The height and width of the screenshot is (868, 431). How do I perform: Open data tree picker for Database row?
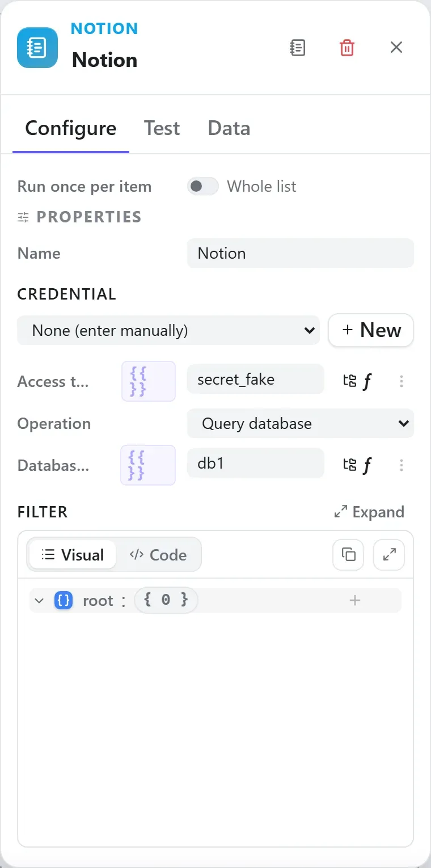(x=350, y=465)
